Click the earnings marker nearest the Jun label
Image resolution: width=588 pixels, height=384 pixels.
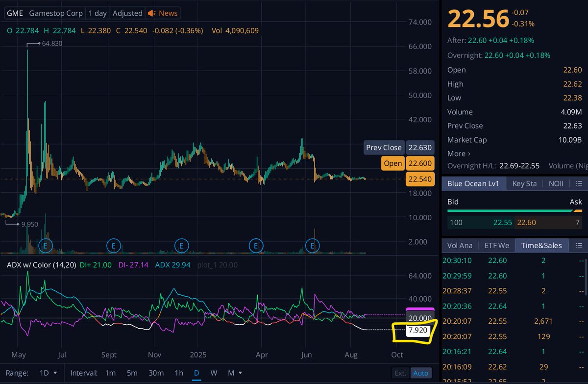pyautogui.click(x=313, y=245)
